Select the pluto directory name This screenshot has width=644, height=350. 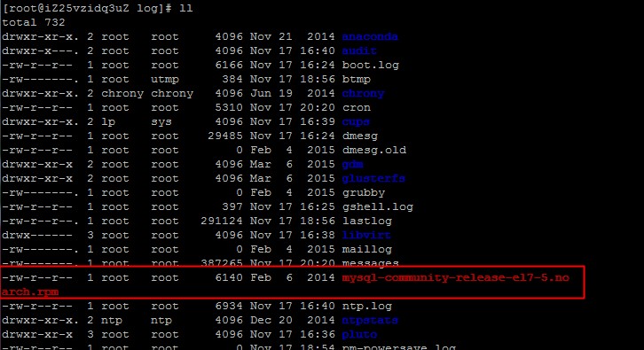(359, 335)
